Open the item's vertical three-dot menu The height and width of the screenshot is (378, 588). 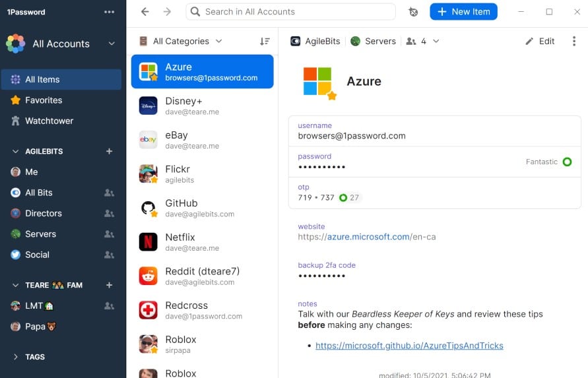tap(574, 42)
